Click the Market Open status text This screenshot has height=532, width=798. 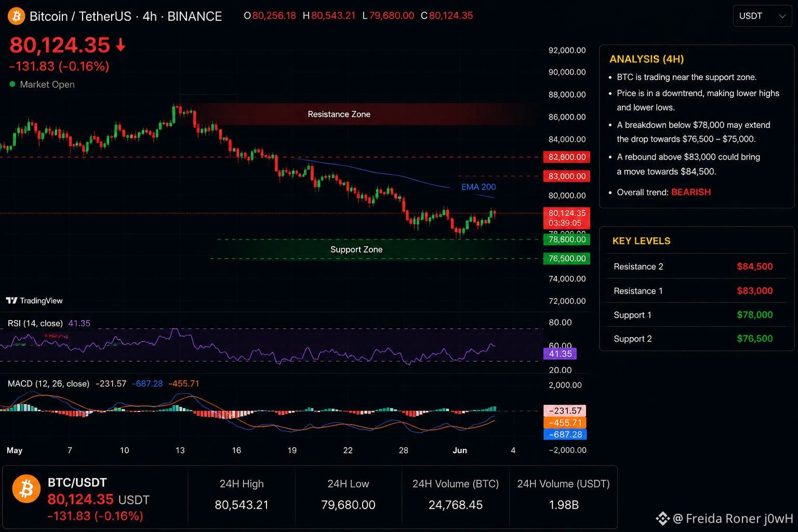[47, 84]
